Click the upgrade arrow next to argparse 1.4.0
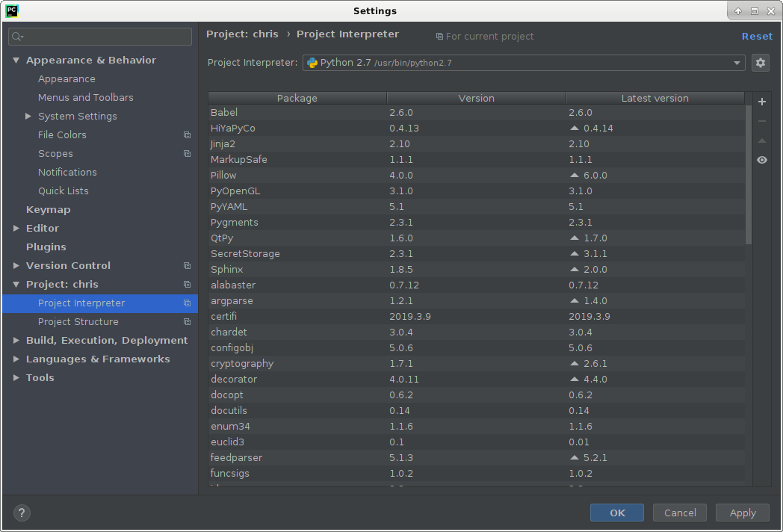Viewport: 783px width, 532px height. [x=575, y=300]
